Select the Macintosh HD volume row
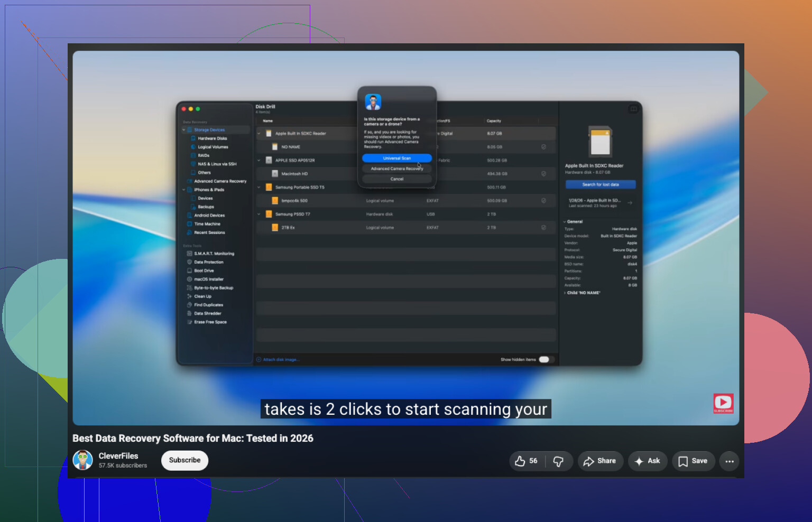Screen dimensions: 812x522 [406, 174]
